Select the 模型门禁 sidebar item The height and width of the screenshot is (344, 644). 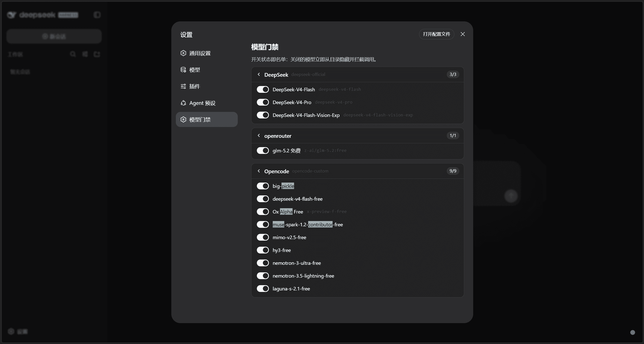[x=207, y=120]
